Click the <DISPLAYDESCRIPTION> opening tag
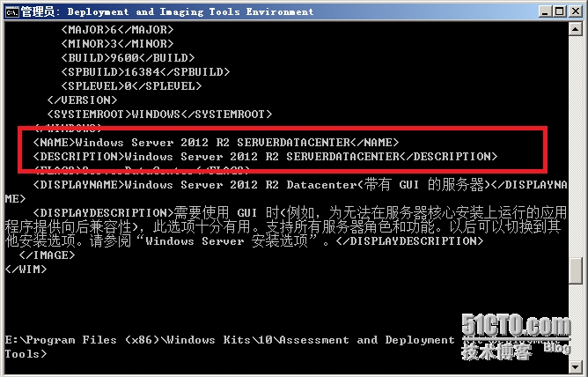Image resolution: width=588 pixels, height=377 pixels. click(x=104, y=213)
